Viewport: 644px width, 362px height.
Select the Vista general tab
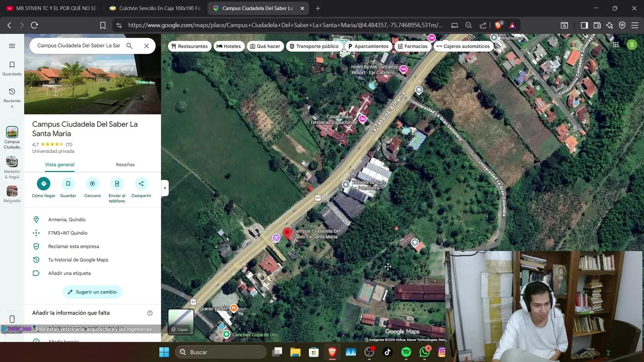pos(59,164)
